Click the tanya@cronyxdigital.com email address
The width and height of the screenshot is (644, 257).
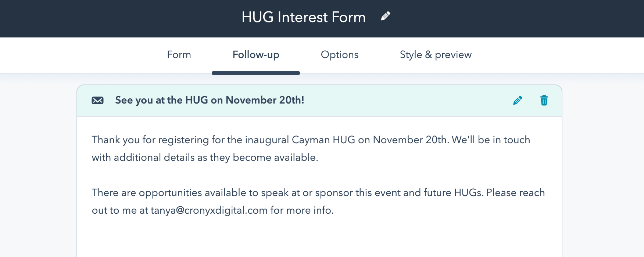(x=209, y=210)
